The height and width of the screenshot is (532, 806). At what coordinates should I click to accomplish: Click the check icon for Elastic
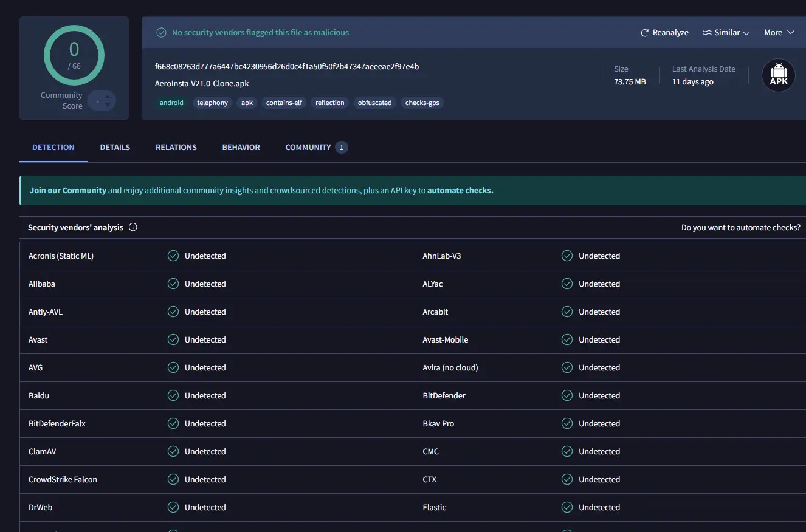[x=567, y=508]
